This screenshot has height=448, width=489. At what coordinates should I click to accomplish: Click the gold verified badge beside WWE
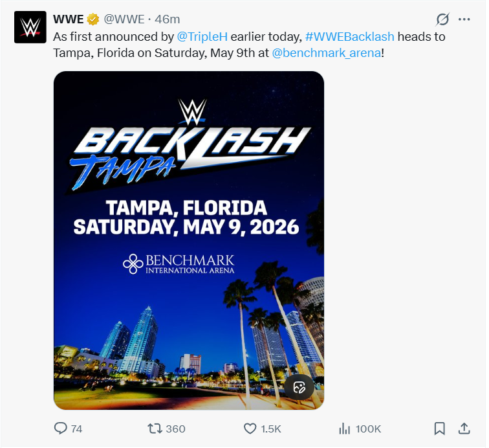pos(94,18)
